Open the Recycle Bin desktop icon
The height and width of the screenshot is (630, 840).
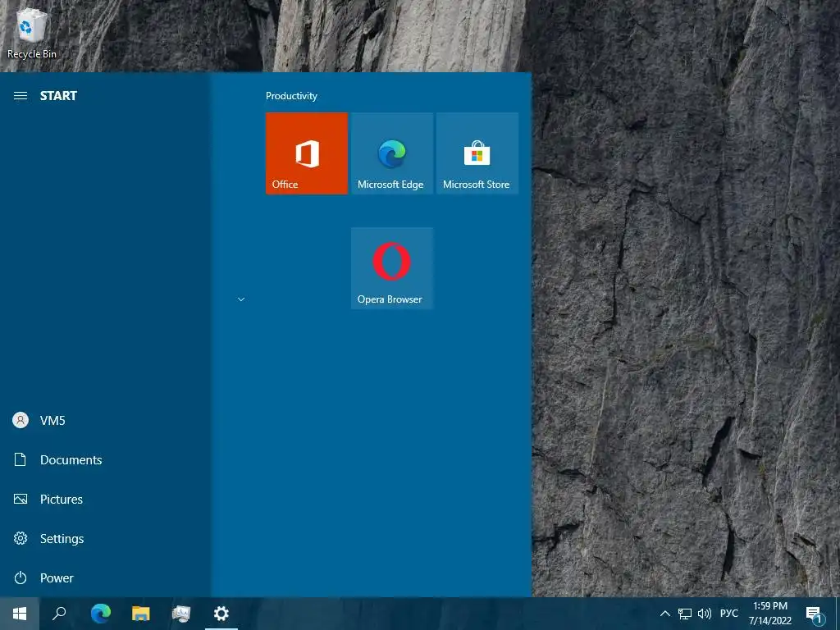[x=32, y=33]
